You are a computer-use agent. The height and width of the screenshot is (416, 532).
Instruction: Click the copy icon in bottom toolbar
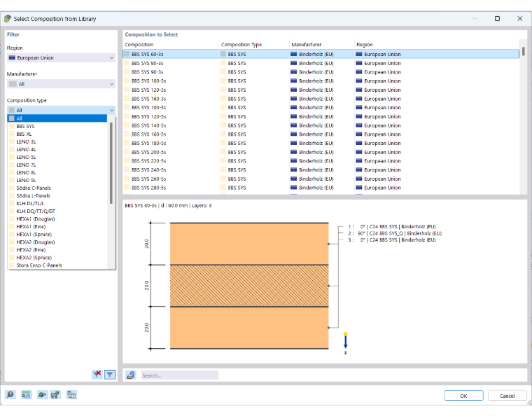(71, 394)
